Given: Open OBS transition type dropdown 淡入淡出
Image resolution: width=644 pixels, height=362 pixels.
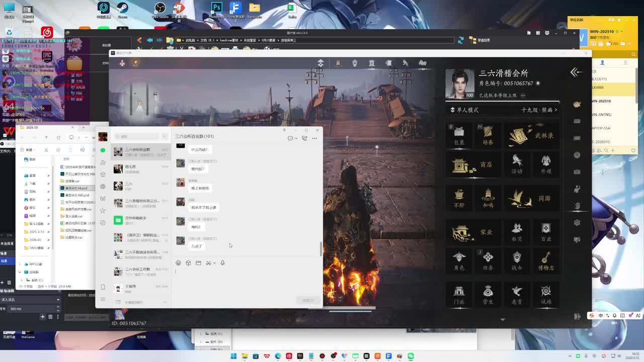Looking at the screenshot, I should pyautogui.click(x=30, y=300).
